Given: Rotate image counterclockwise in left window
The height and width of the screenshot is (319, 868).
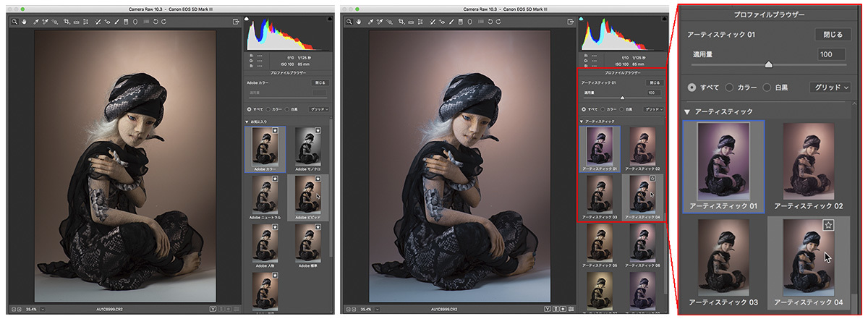Looking at the screenshot, I should 156,22.
